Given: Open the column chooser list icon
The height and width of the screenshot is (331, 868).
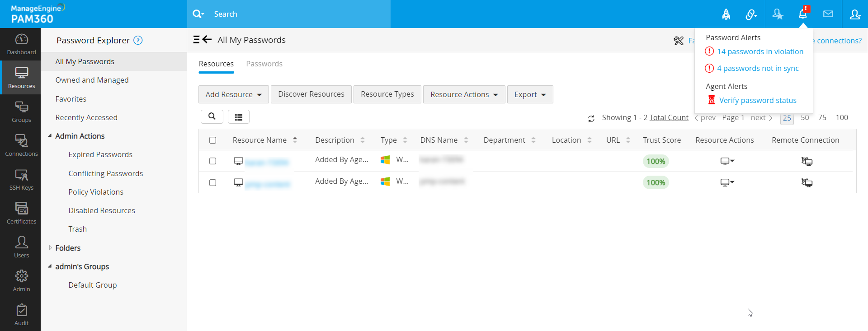Looking at the screenshot, I should [239, 117].
